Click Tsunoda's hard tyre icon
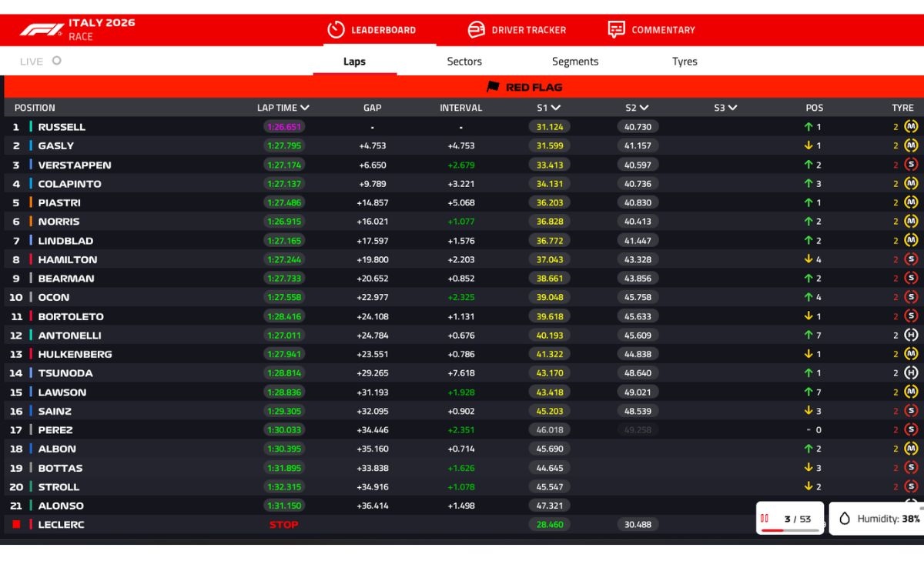 coord(911,372)
